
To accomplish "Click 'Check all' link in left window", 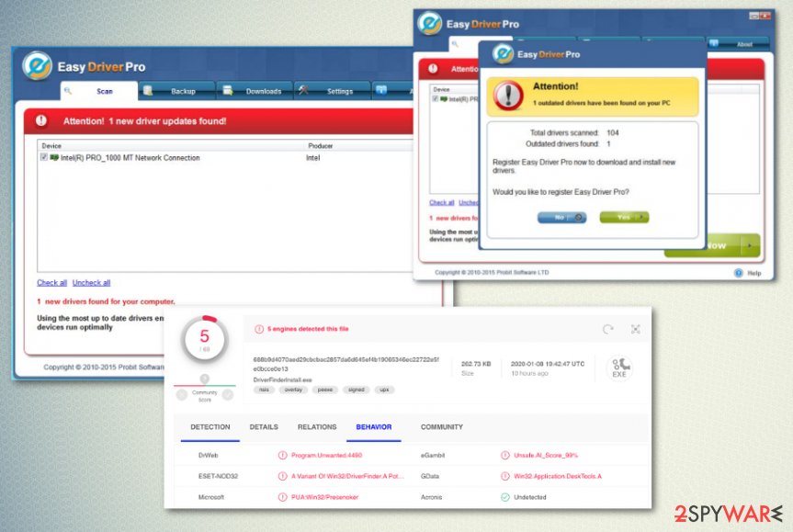I will pos(51,283).
